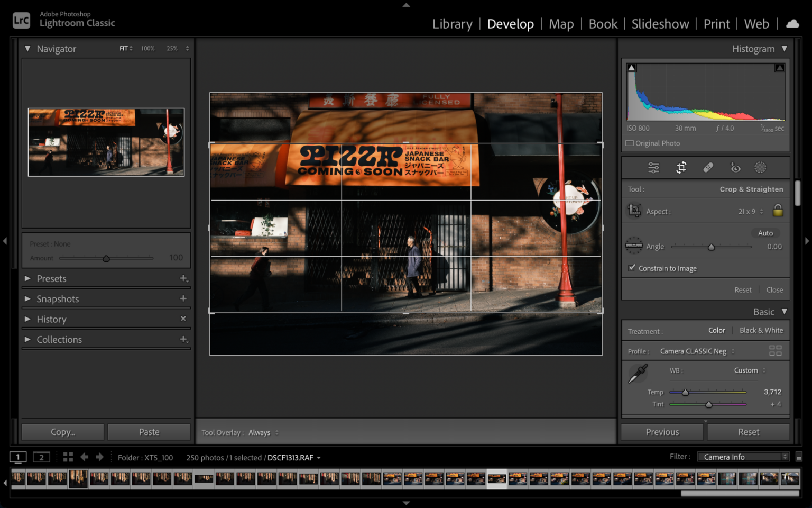The height and width of the screenshot is (508, 812).
Task: Open the Crop & Straighten tool
Action: tap(681, 167)
